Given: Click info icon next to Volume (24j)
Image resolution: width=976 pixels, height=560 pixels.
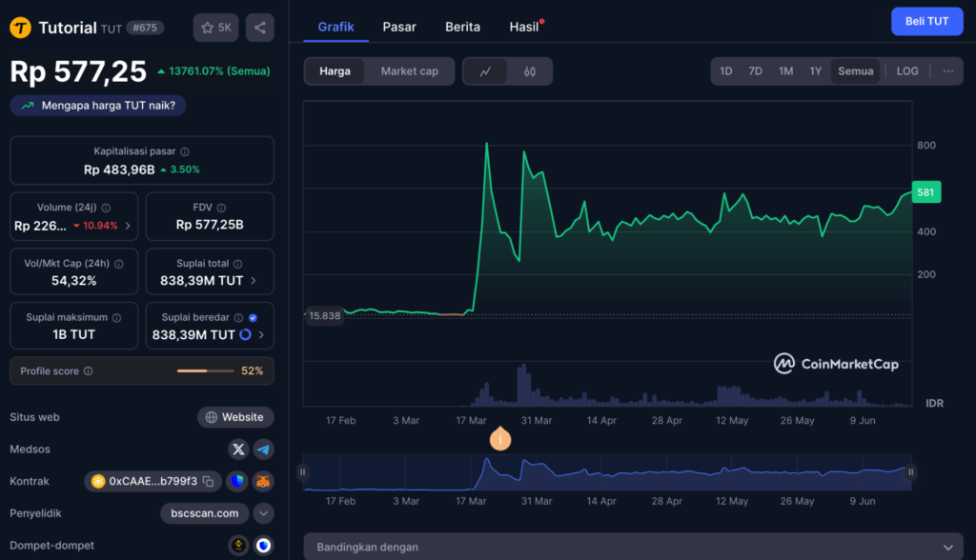Looking at the screenshot, I should point(106,208).
